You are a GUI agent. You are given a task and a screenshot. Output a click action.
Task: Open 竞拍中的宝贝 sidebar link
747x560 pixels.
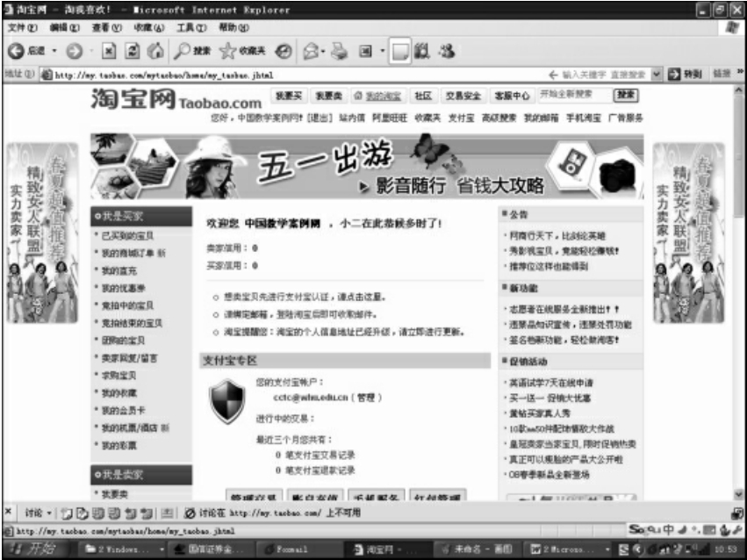click(127, 305)
